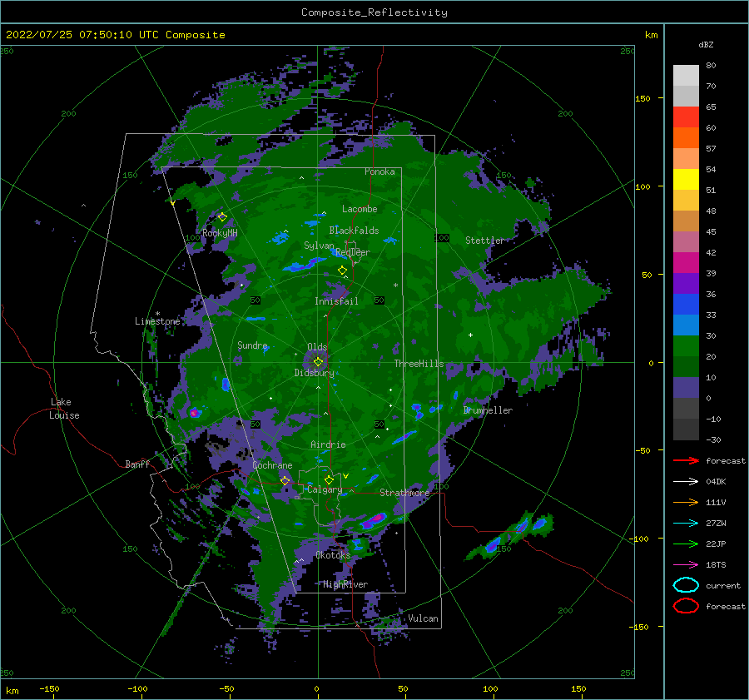The height and width of the screenshot is (700, 749).
Task: Pick the bright yellow dBZ swatch below 54
Action: pos(686,180)
